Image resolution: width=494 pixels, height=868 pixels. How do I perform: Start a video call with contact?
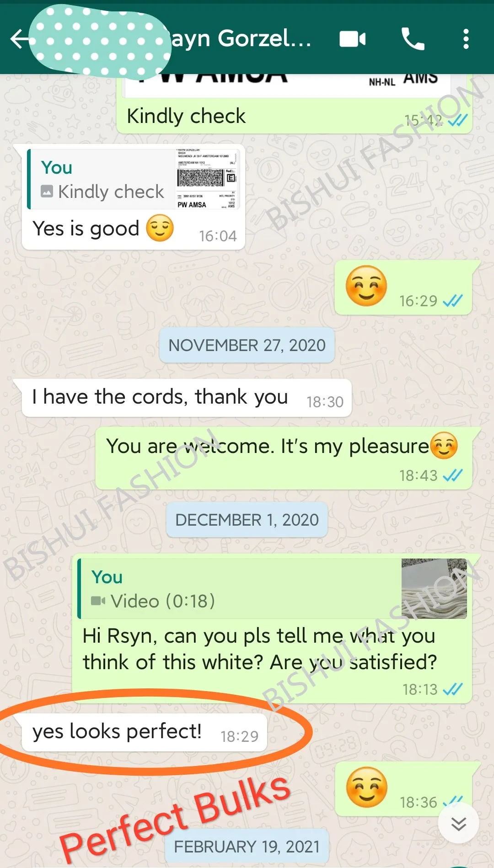353,39
